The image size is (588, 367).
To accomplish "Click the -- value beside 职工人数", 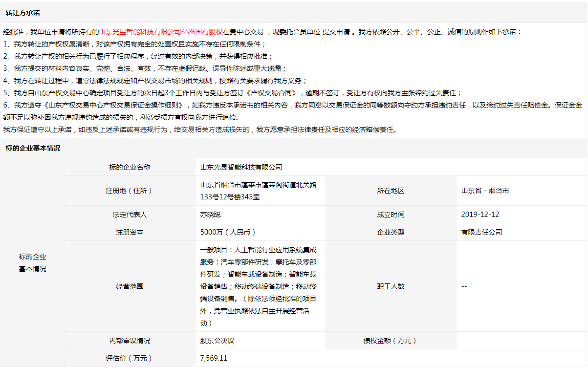I will (x=464, y=286).
